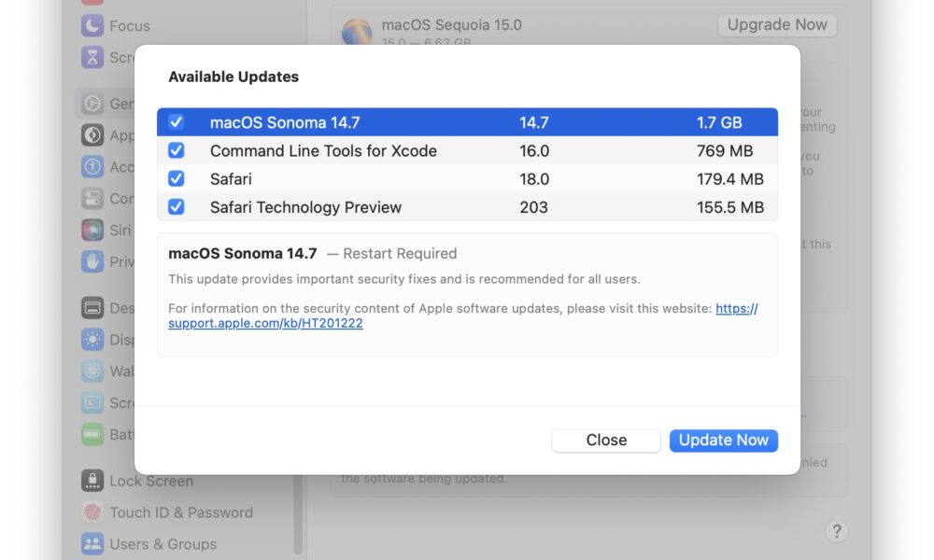Open the Control Center icon in sidebar
The height and width of the screenshot is (560, 934).
[92, 198]
